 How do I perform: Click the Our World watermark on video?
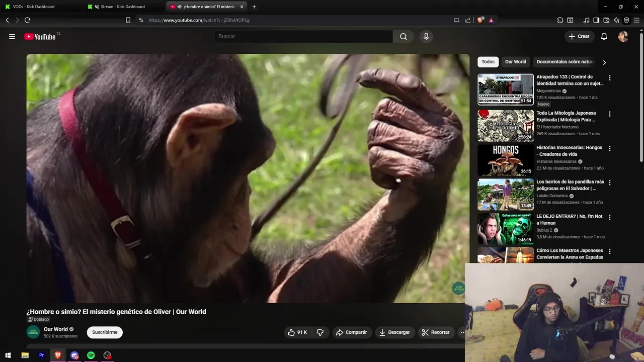pyautogui.click(x=458, y=289)
